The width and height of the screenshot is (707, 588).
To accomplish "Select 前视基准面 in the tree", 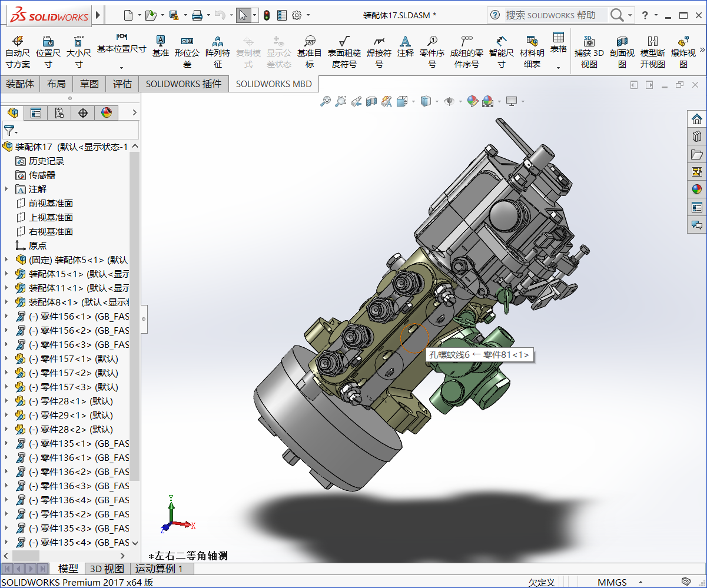I will pyautogui.click(x=51, y=203).
